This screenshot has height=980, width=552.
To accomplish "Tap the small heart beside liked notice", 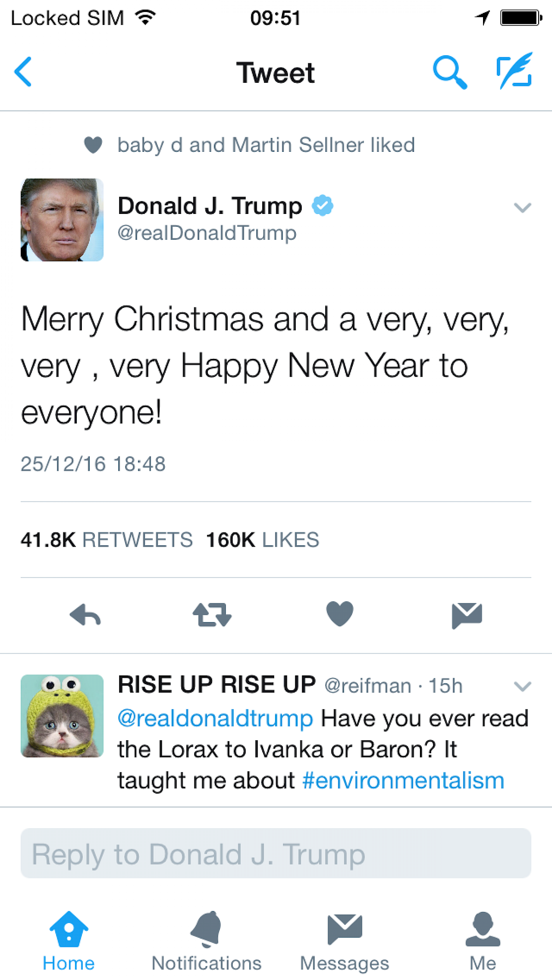I will [x=93, y=145].
